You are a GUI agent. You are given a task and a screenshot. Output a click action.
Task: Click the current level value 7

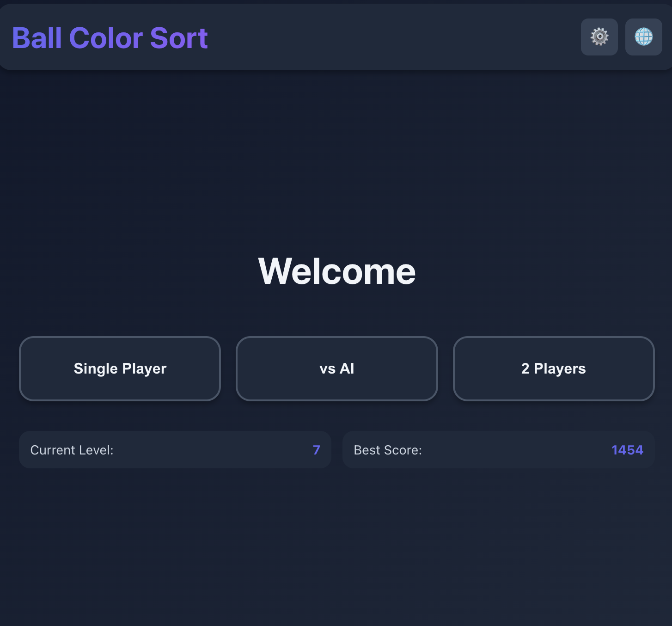(316, 450)
